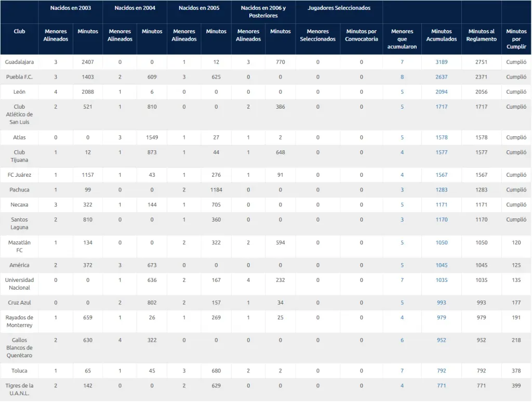The image size is (532, 402).
Task: Click the Mazatlán FC club name cell
Action: pyautogui.click(x=19, y=247)
